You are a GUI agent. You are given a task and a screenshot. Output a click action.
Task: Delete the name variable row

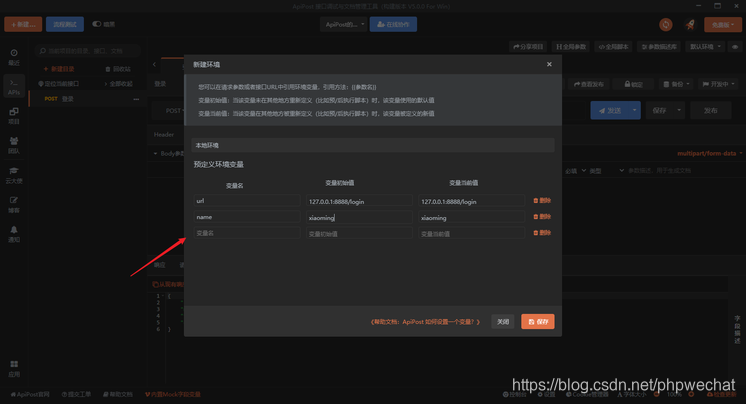(542, 217)
